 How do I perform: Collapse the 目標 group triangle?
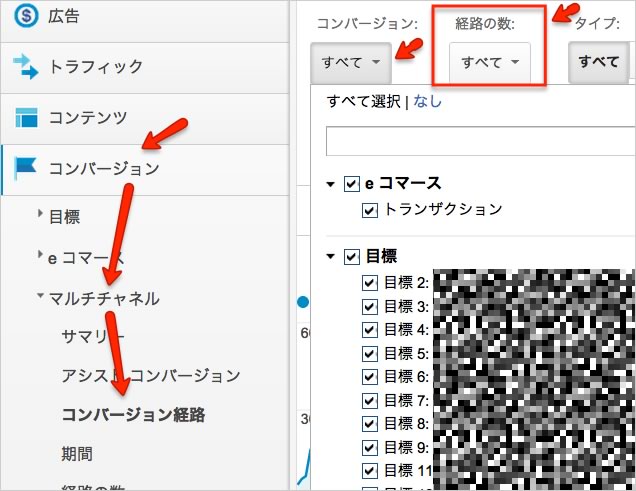(331, 257)
